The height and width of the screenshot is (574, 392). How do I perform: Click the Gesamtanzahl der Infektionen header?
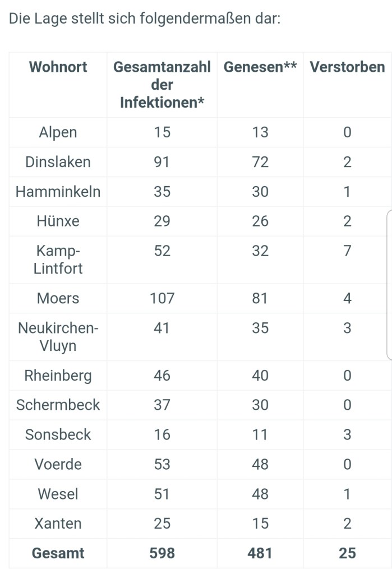pos(162,85)
